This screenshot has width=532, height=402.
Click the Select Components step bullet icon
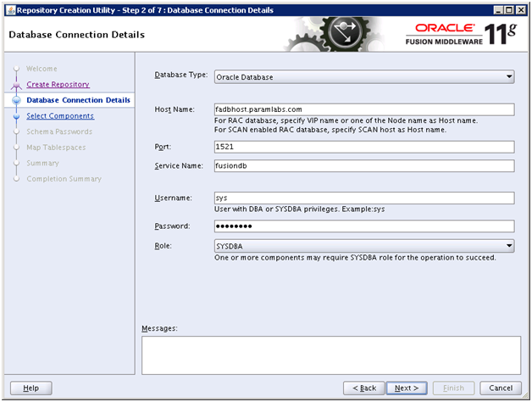coord(16,116)
